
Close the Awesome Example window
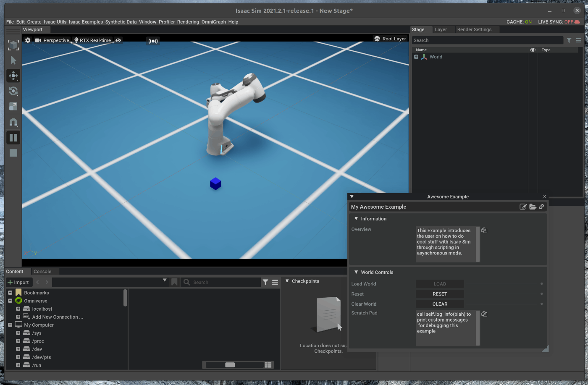pyautogui.click(x=544, y=196)
